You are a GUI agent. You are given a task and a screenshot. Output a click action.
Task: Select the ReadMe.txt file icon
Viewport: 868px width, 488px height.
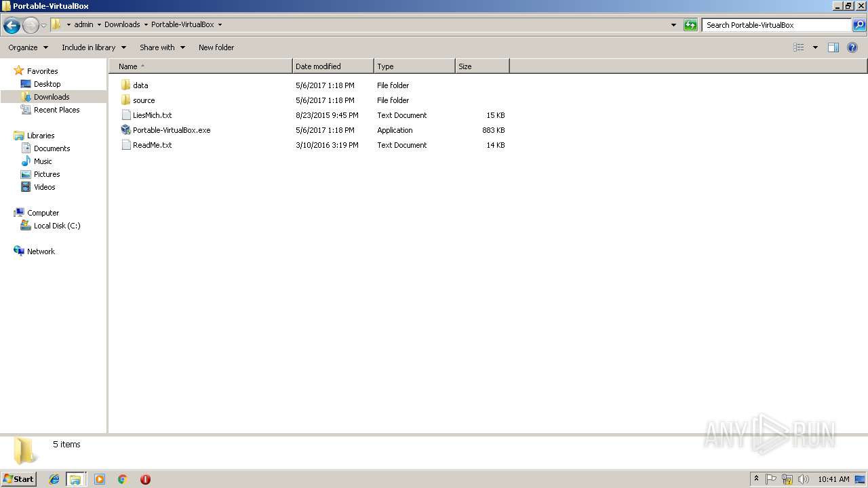click(x=125, y=145)
